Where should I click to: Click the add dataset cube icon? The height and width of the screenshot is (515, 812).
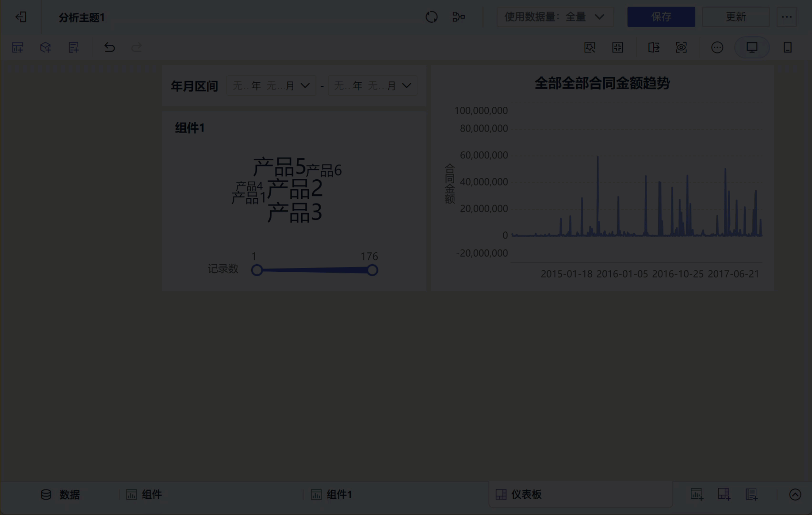[x=45, y=48]
